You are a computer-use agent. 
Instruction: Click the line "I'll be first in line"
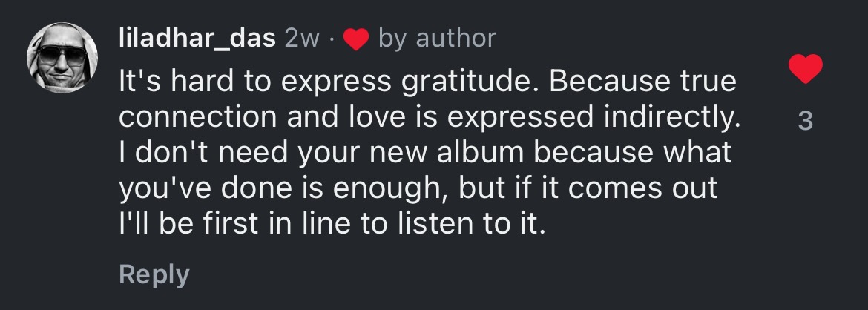coord(332,223)
